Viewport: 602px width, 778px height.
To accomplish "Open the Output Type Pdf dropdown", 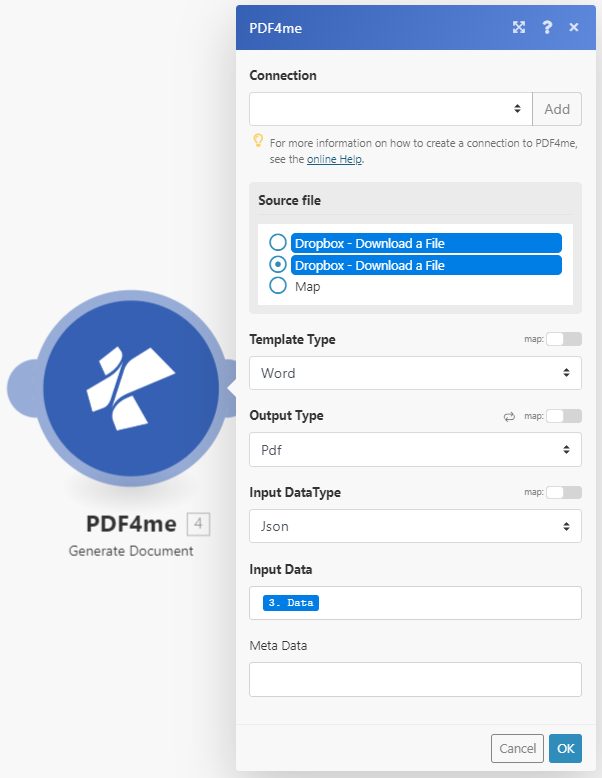I will click(x=414, y=450).
